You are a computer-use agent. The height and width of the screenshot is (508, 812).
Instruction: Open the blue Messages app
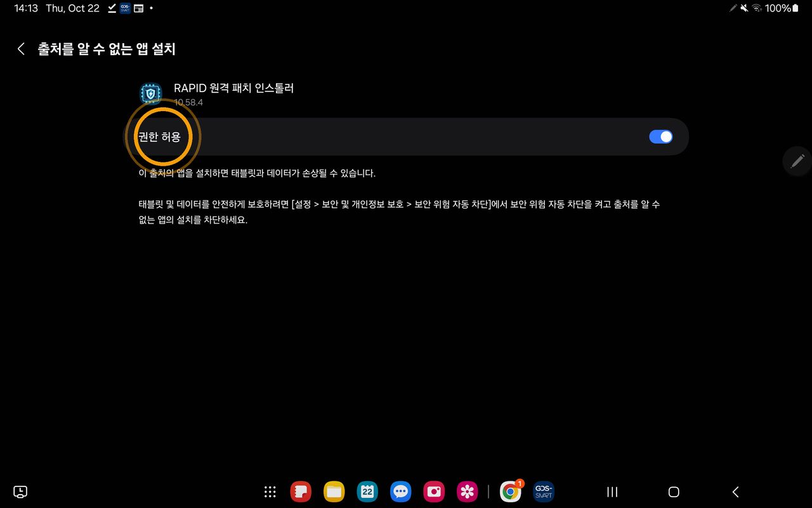click(400, 491)
